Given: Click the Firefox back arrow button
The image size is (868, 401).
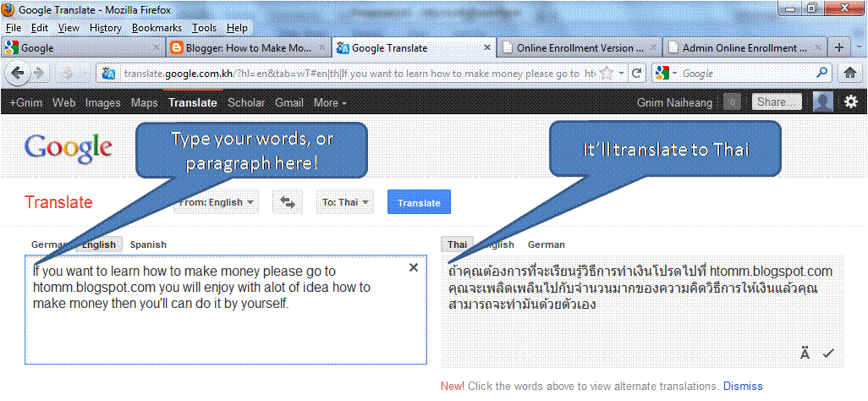Looking at the screenshot, I should point(19,73).
